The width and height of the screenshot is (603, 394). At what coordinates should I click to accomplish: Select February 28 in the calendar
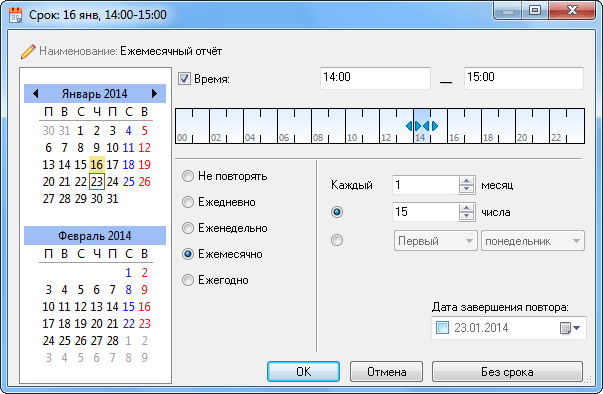pos(112,341)
